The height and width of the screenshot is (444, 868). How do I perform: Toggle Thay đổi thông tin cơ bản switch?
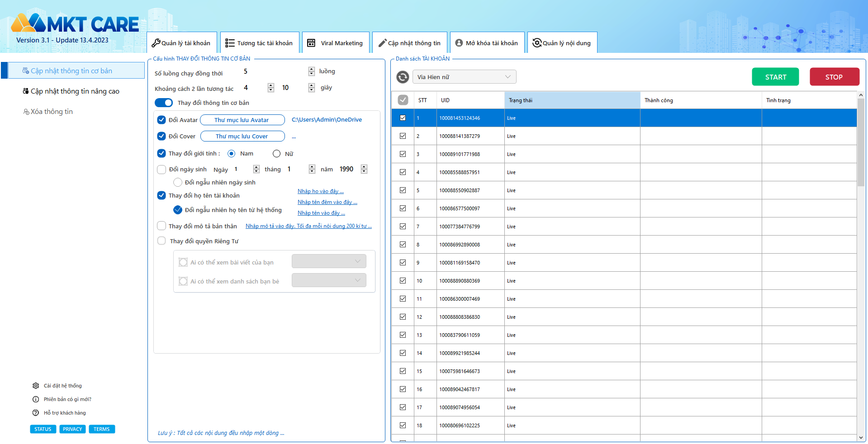pyautogui.click(x=164, y=103)
